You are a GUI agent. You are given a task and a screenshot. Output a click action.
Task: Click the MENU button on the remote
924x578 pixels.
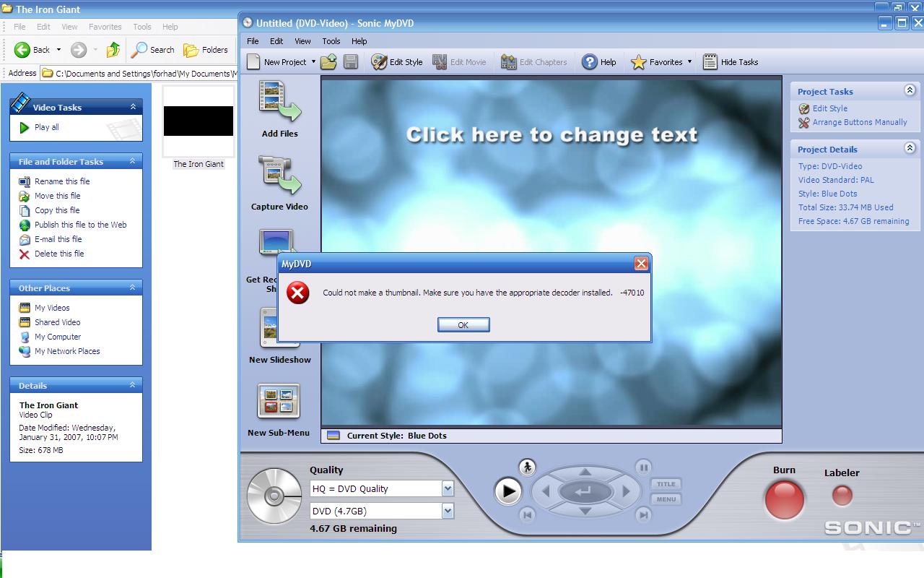pos(666,499)
